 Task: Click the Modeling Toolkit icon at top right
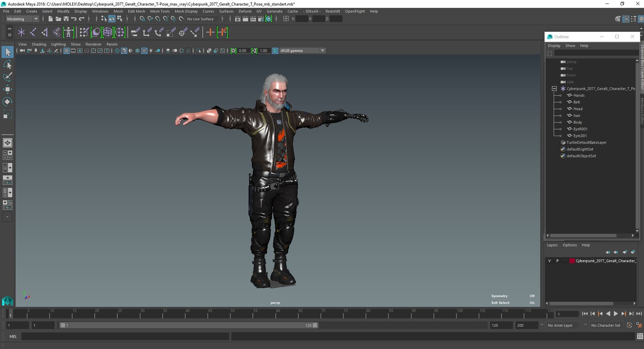(618, 19)
